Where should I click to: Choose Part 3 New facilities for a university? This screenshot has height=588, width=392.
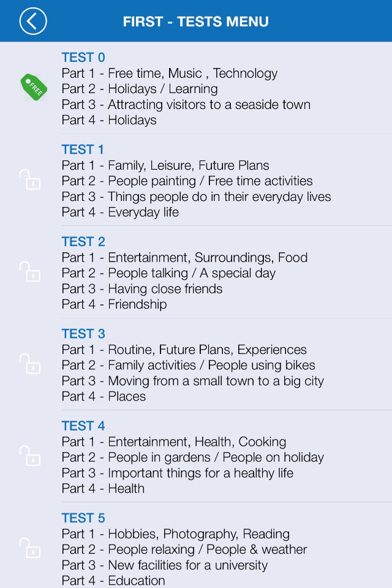[x=165, y=565]
